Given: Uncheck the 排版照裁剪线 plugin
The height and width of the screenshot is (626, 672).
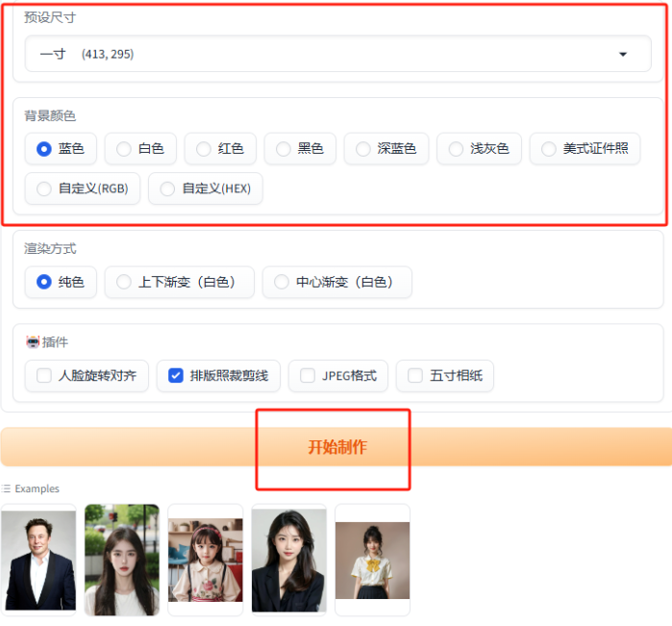Looking at the screenshot, I should (x=176, y=376).
